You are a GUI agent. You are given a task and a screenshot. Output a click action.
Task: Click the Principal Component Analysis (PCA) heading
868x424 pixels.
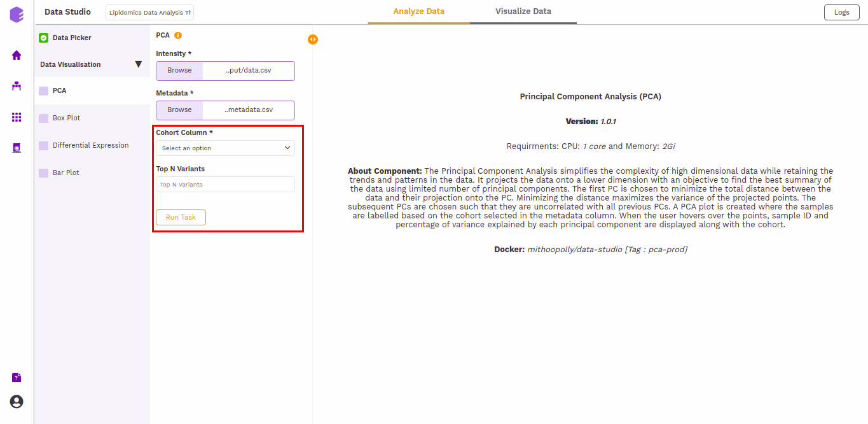(591, 97)
